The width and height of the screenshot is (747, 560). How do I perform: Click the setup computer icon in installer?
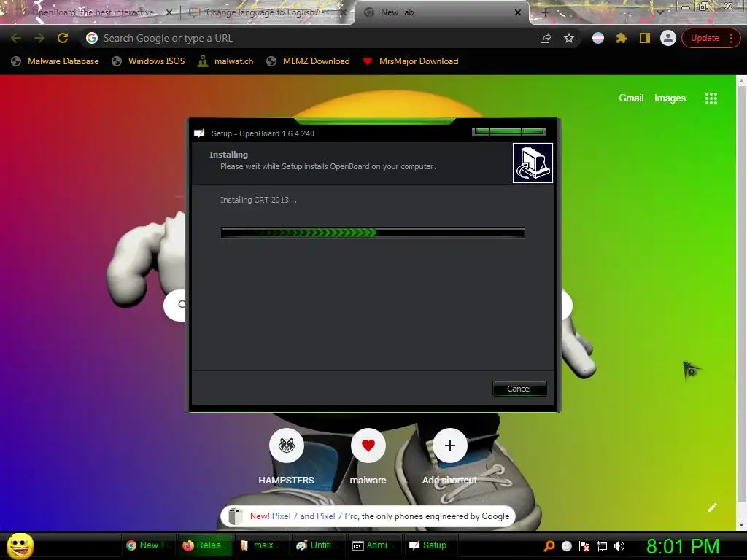533,163
